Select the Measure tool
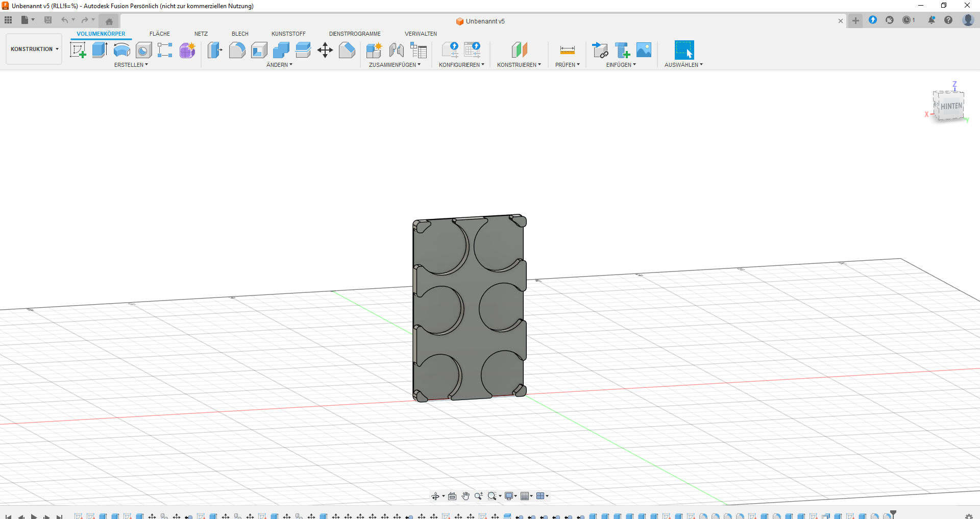980x519 pixels. click(x=567, y=50)
